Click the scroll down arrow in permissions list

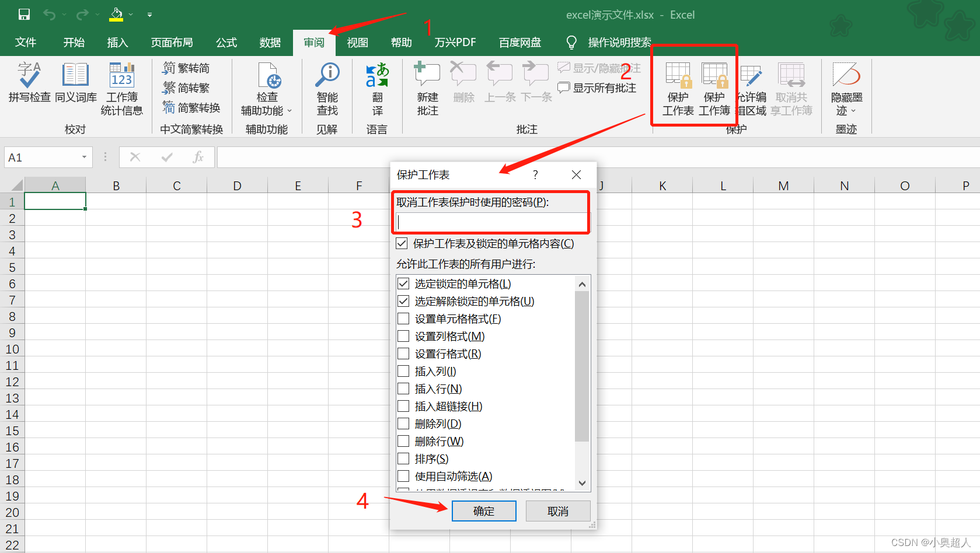pos(582,483)
